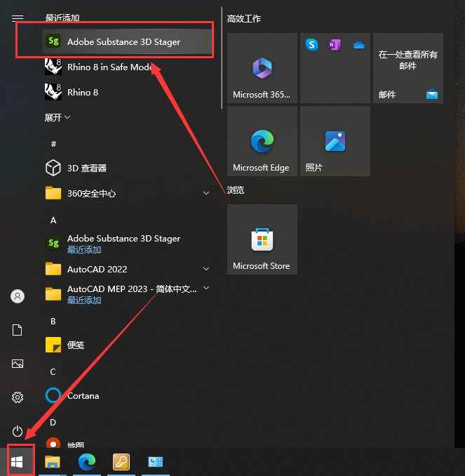Click the app list scrollbar
Image resolution: width=465 pixels, height=476 pixels.
click(x=222, y=58)
